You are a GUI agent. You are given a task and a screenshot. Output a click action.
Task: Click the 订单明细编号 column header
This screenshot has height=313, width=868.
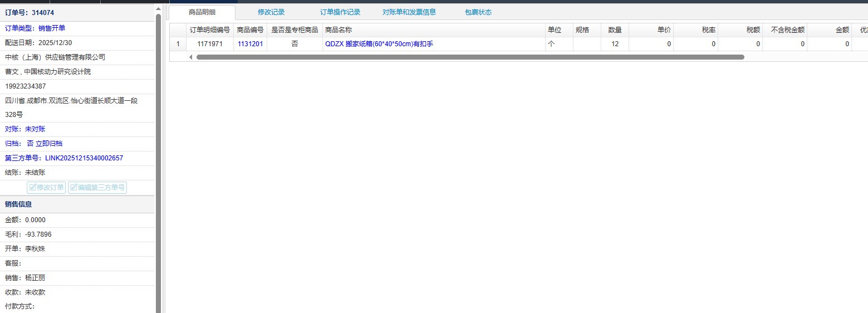point(210,30)
